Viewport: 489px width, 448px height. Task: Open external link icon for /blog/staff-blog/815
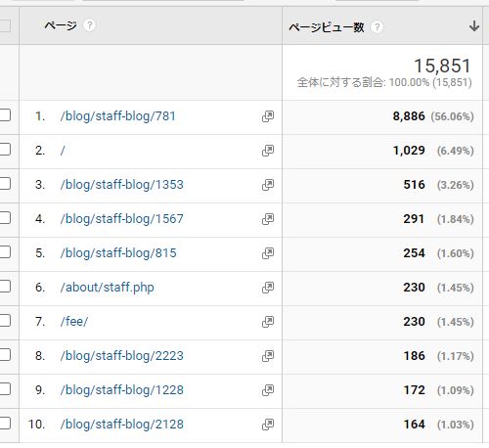[268, 253]
